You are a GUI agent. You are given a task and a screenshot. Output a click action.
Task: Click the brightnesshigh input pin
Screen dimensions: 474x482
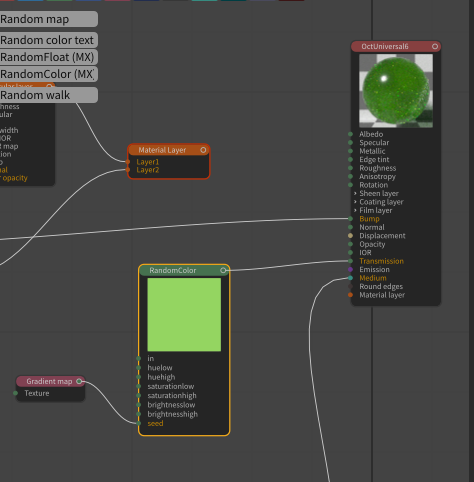(138, 414)
